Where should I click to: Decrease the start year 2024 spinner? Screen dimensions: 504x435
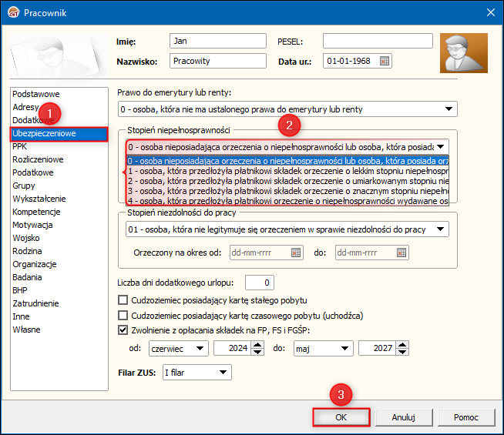[x=257, y=352]
